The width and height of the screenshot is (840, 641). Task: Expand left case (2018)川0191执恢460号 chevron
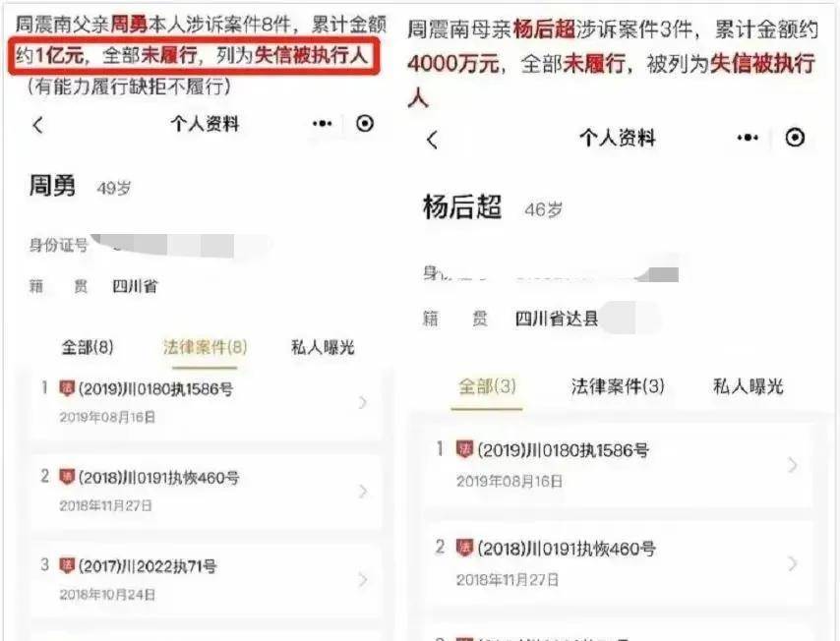pyautogui.click(x=363, y=491)
